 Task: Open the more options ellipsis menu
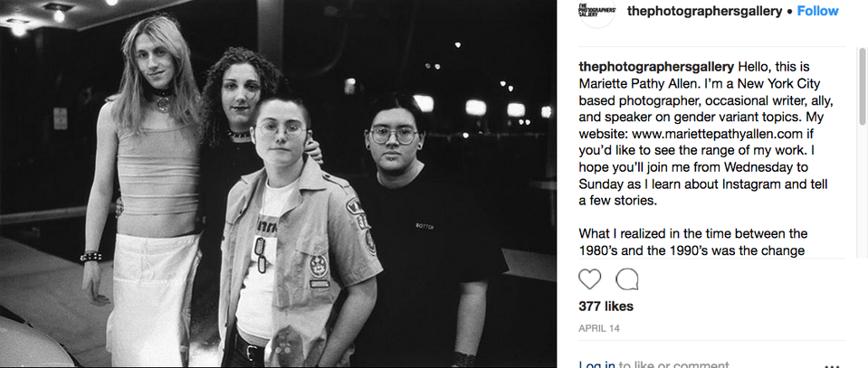click(833, 366)
